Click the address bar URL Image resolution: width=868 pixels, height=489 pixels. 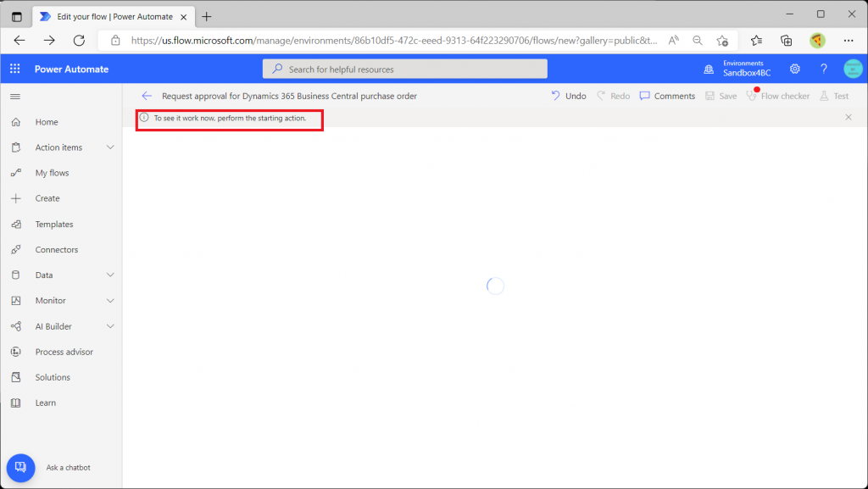(x=394, y=41)
